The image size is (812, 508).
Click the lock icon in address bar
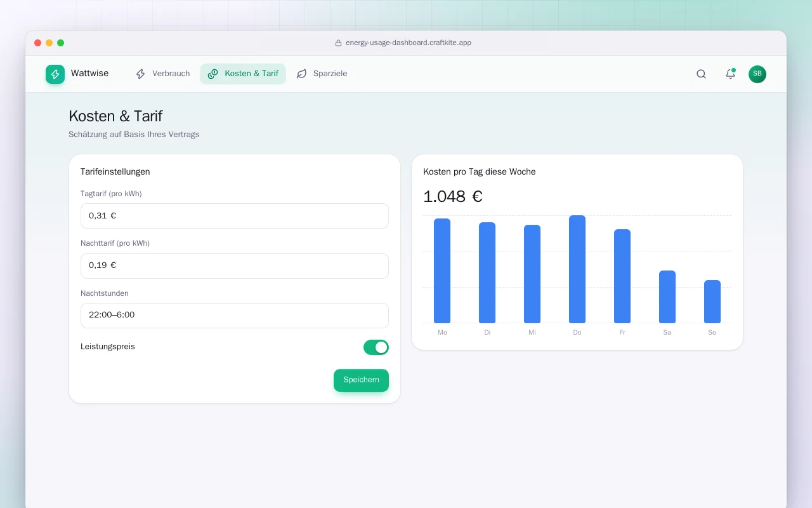click(x=339, y=43)
